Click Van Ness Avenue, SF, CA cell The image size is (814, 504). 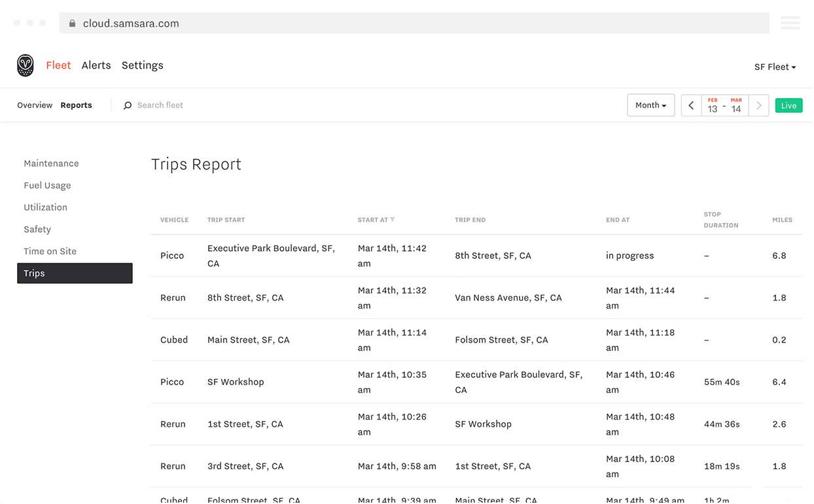508,297
